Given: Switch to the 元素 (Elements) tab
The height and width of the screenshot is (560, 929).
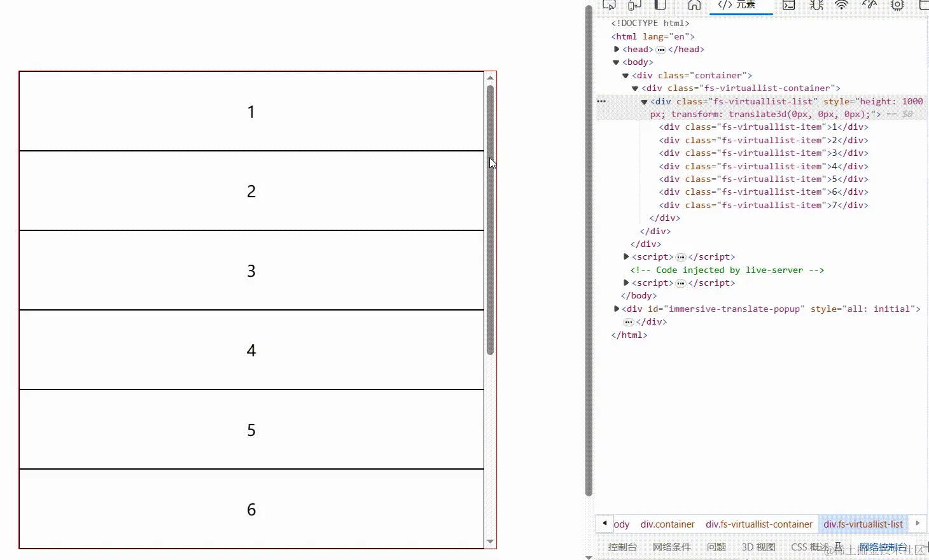Looking at the screenshot, I should coord(741,5).
